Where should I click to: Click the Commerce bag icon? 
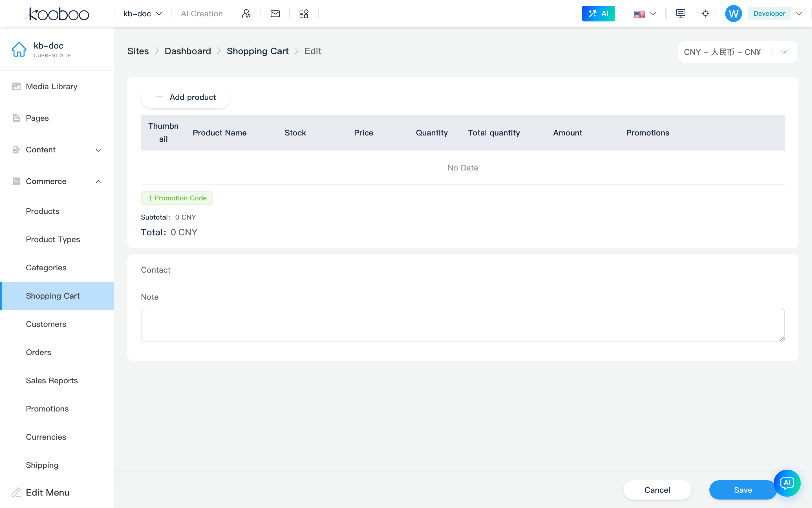pyautogui.click(x=16, y=181)
